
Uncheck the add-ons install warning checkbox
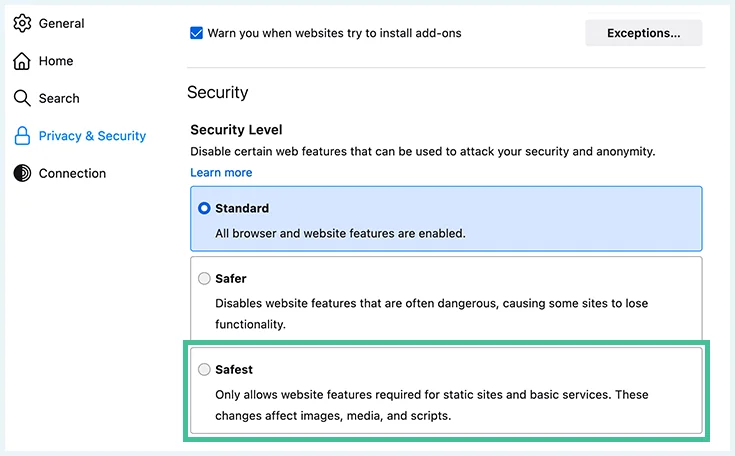pyautogui.click(x=196, y=33)
